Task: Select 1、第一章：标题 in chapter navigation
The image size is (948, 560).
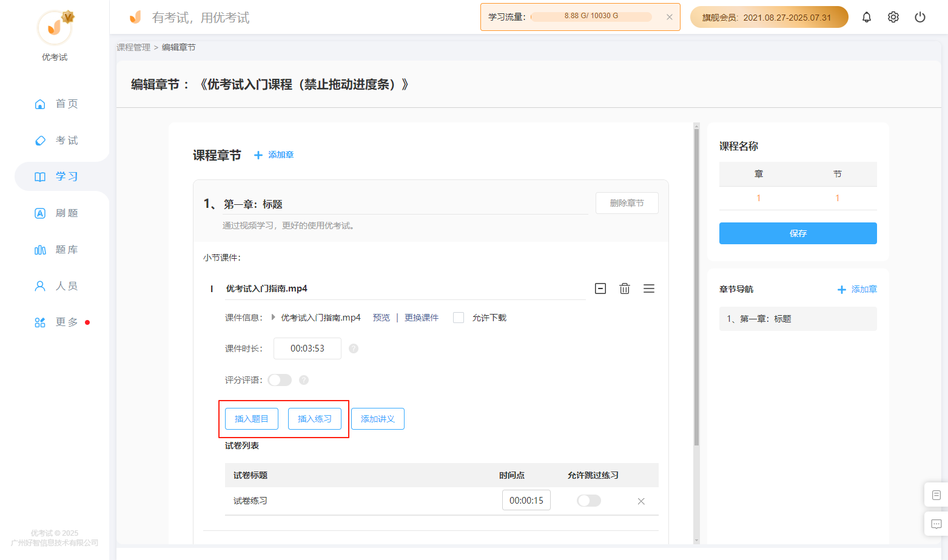Action: (798, 319)
